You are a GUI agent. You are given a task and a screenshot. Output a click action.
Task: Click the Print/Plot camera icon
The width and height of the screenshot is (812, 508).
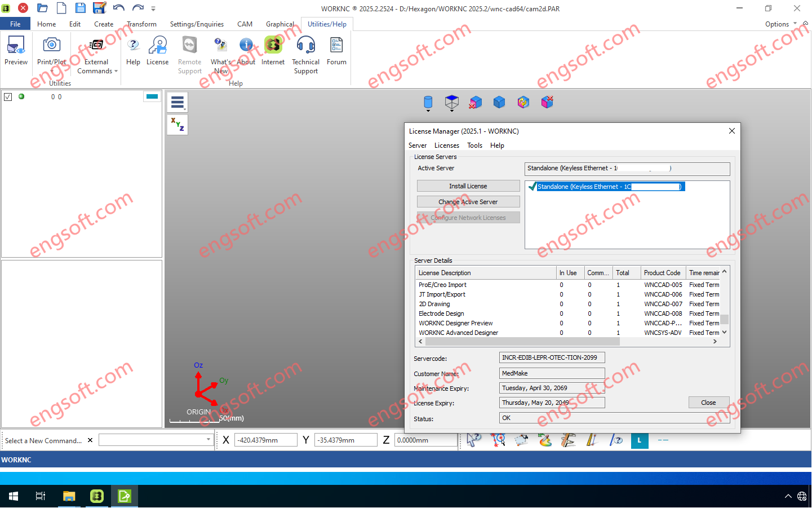tap(51, 45)
